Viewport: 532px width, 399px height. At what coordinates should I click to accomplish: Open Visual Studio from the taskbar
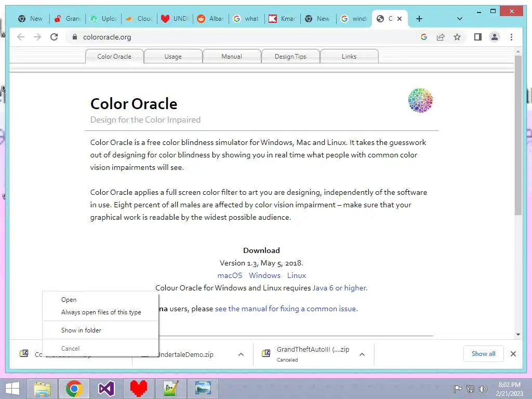[106, 389]
